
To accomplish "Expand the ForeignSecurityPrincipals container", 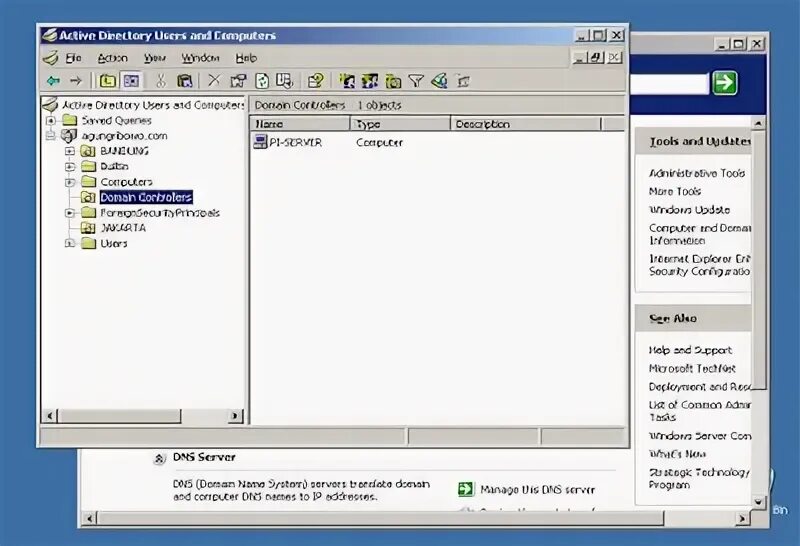I will coord(70,213).
